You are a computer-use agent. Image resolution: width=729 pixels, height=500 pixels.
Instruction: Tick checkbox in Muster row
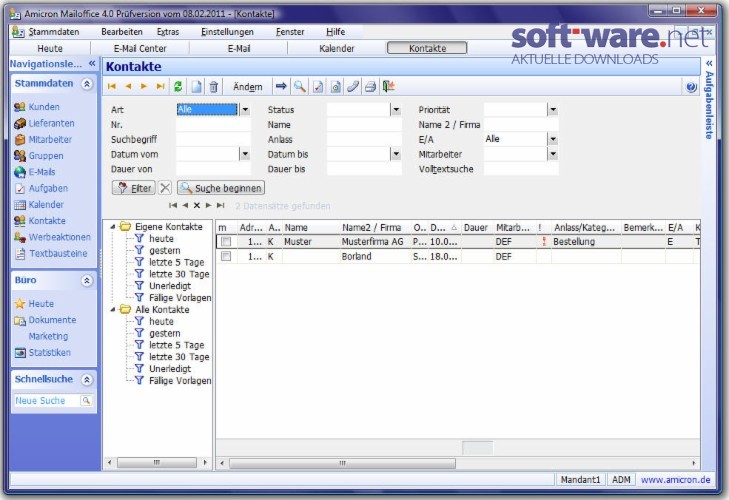(226, 241)
